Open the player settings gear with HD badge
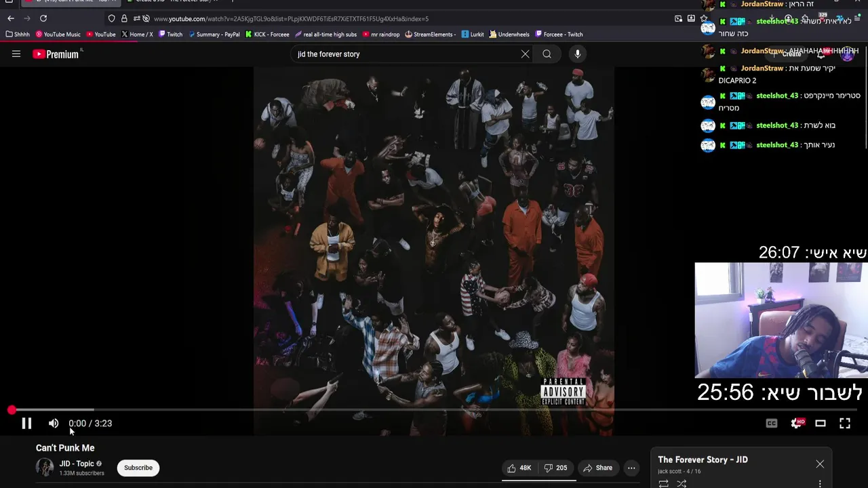 coord(797,424)
